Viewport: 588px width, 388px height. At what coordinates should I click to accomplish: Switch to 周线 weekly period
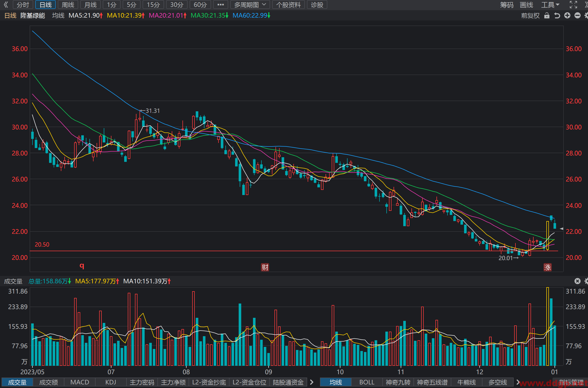(x=68, y=5)
